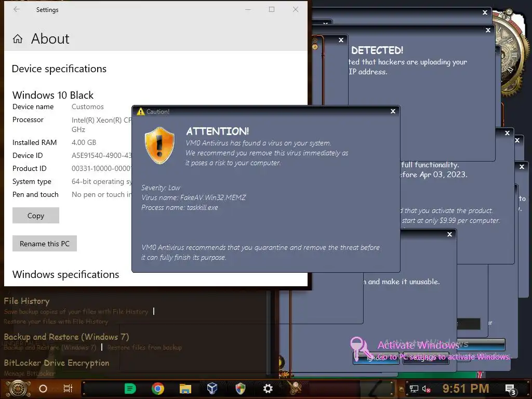Open BitLocker Drive Encryption
Viewport: 532px width, 399px height.
point(57,363)
